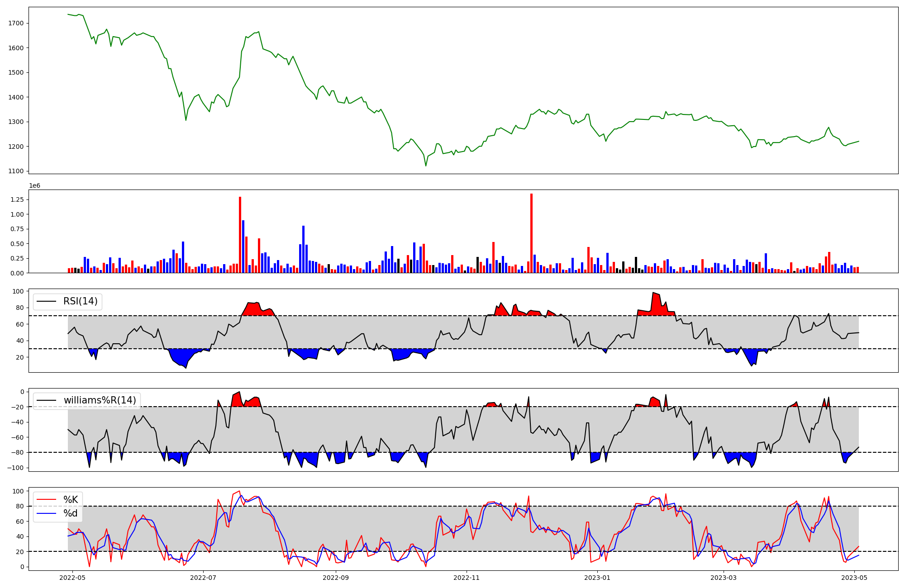Click the 2022-11 x-axis date label
Screen dimensions: 905x588
click(x=467, y=578)
